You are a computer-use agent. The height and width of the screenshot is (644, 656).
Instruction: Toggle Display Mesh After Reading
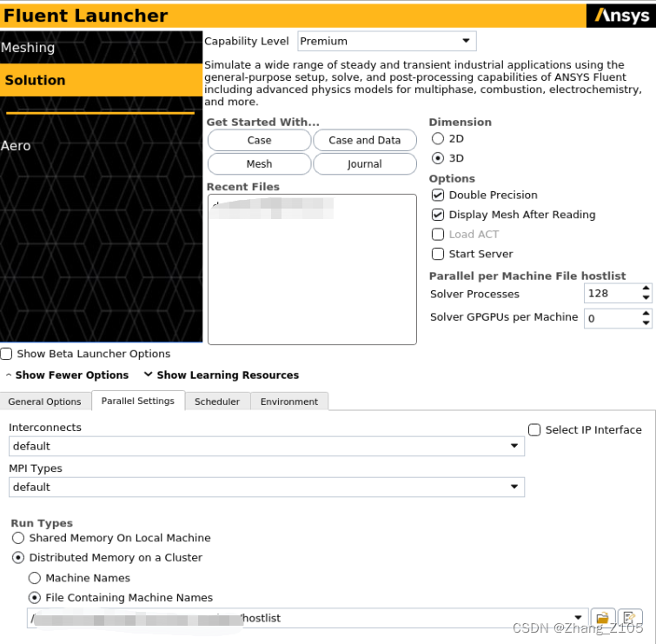point(438,215)
